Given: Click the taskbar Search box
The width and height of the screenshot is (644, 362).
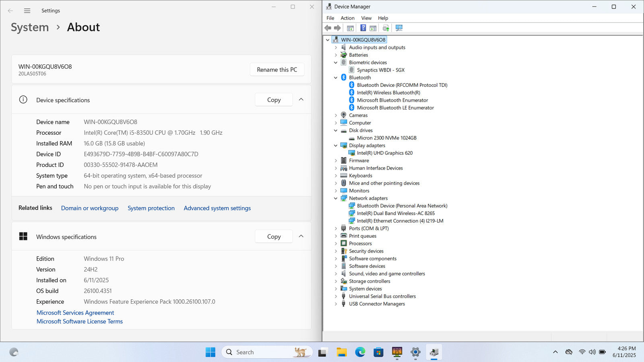Looking at the screenshot, I should (x=267, y=352).
